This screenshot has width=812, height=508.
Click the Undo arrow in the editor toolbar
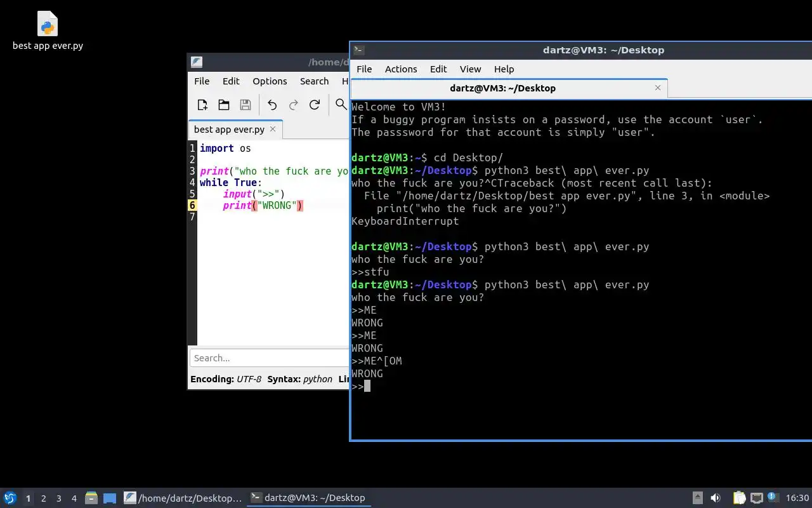(272, 105)
